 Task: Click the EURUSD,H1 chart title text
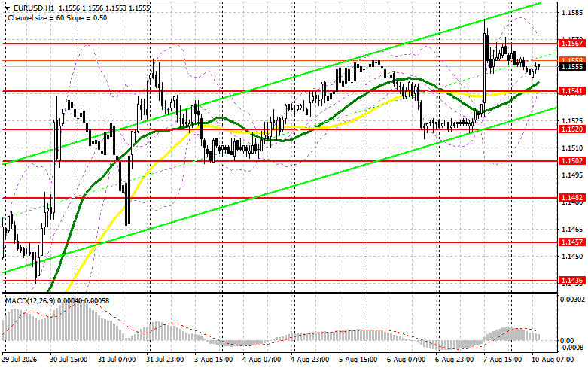click(34, 8)
